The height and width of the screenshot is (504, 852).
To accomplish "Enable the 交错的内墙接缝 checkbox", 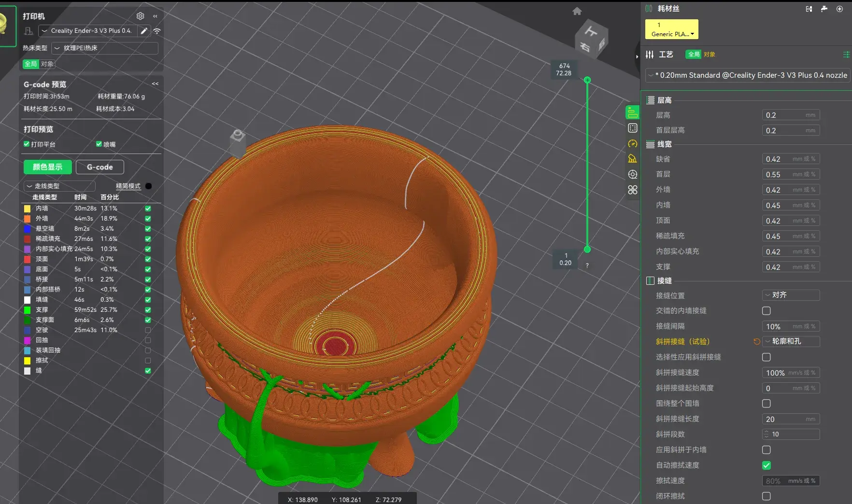I will [766, 311].
